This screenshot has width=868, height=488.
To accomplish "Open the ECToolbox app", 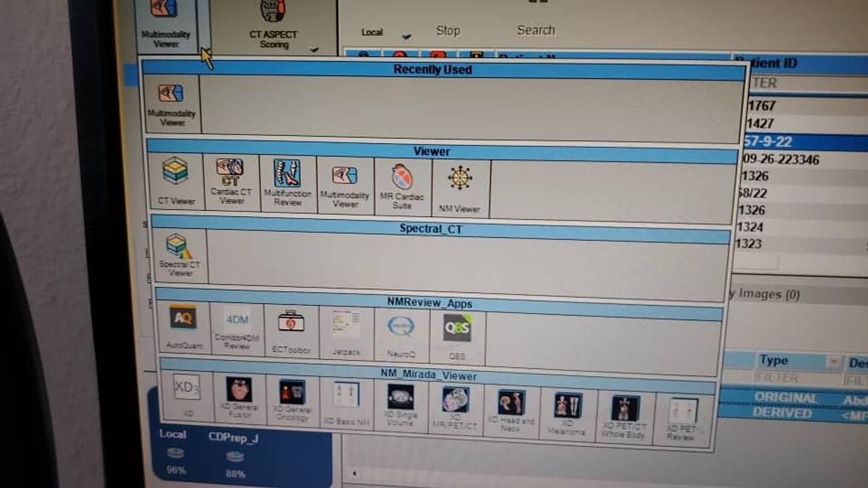I will (x=292, y=329).
